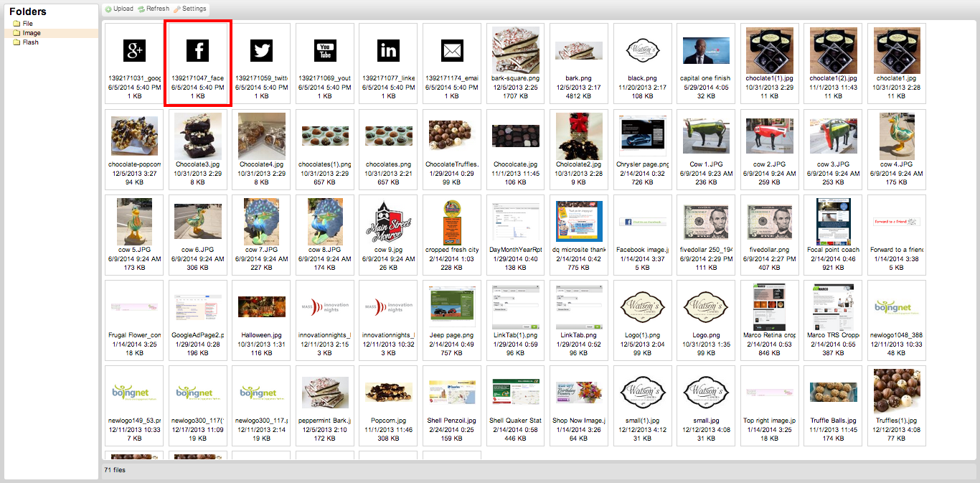Select the Jeep page.png thumbnail
The image size is (980, 483).
tap(452, 321)
